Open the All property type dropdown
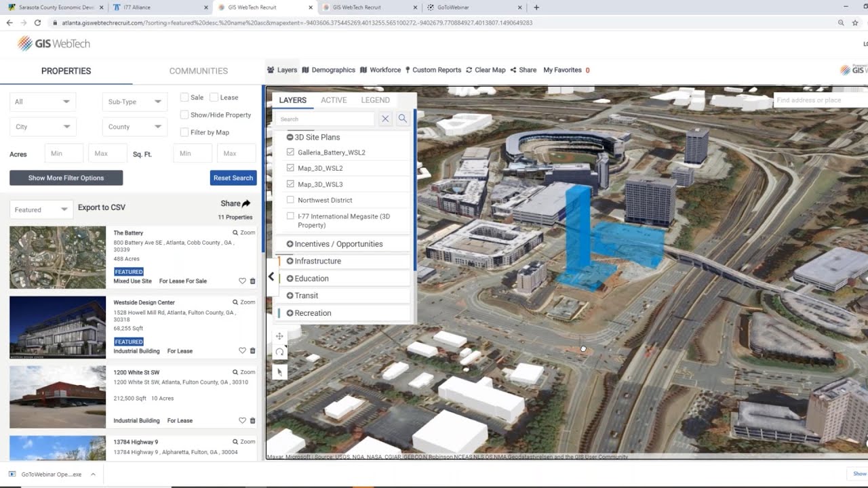 point(42,102)
